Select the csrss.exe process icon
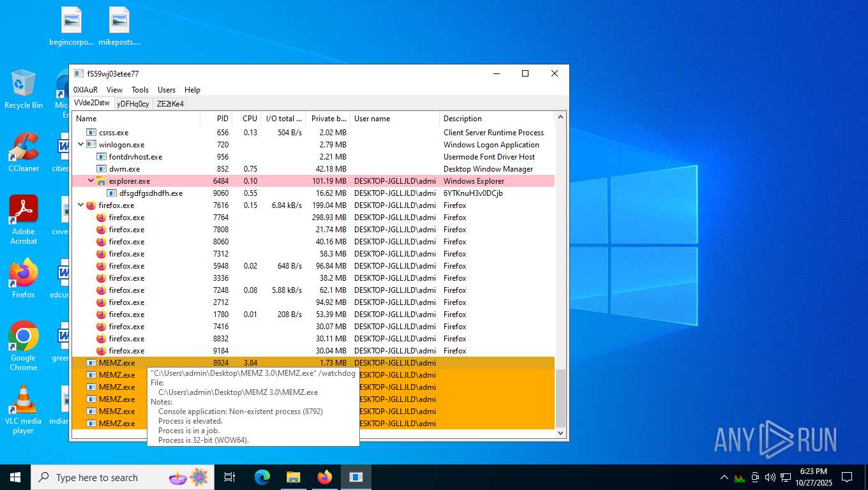Image resolution: width=868 pixels, height=490 pixels. pos(91,133)
